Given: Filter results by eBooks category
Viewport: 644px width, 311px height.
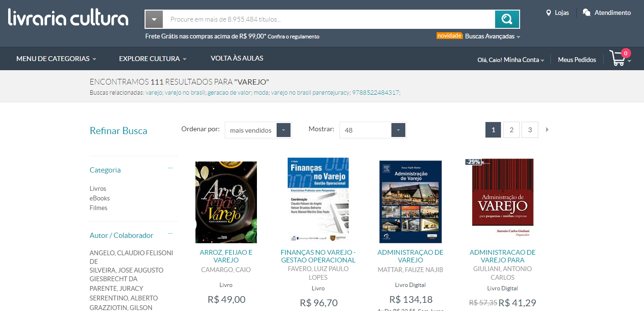Looking at the screenshot, I should click(99, 198).
